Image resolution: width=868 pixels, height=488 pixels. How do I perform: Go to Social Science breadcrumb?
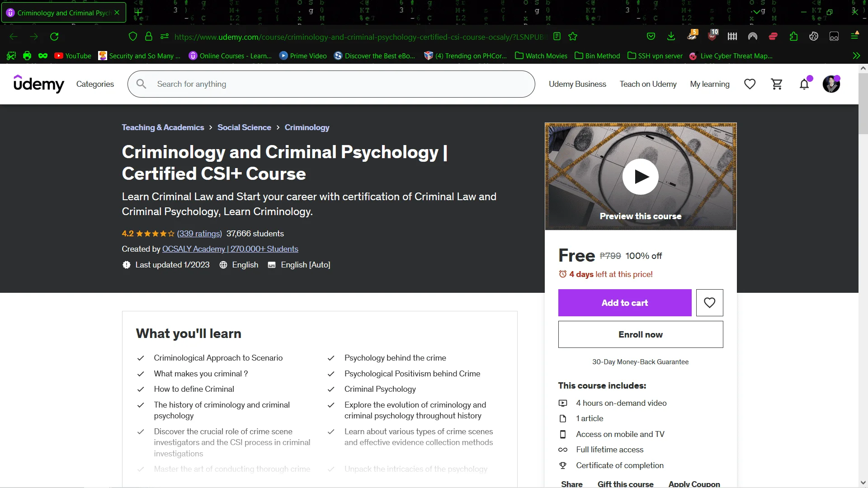244,127
